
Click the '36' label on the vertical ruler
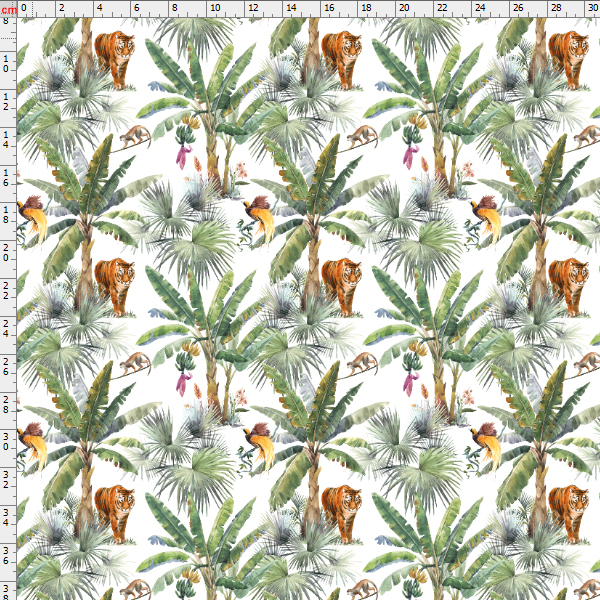click(6, 556)
